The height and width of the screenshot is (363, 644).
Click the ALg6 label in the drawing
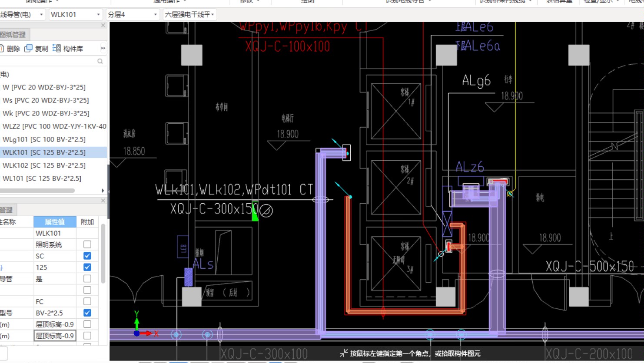(476, 81)
